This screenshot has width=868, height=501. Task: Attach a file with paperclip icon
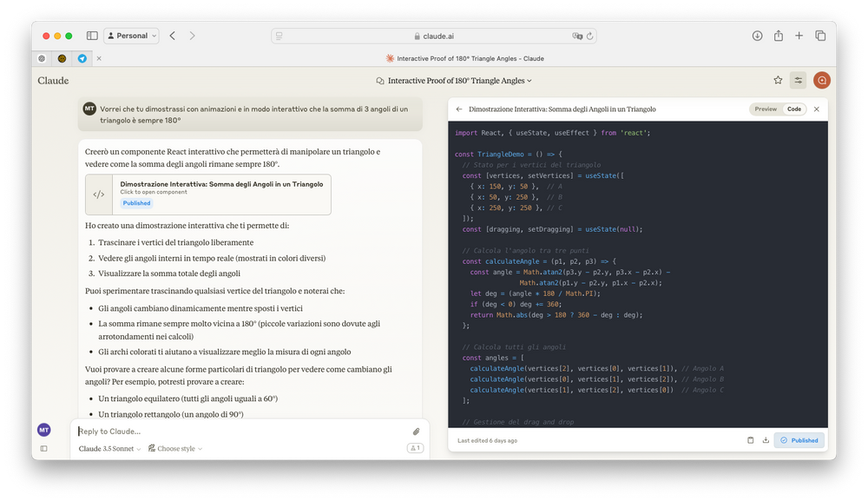pyautogui.click(x=417, y=432)
